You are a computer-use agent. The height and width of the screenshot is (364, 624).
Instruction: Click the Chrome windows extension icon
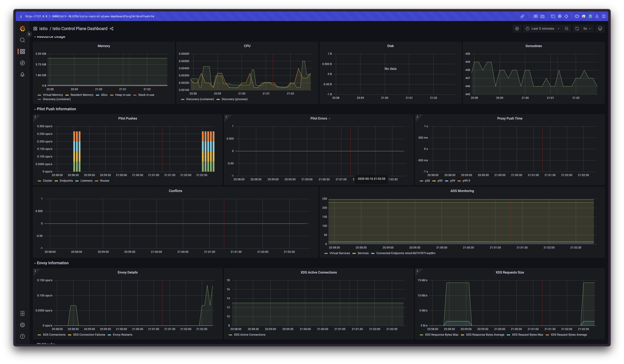point(584,16)
